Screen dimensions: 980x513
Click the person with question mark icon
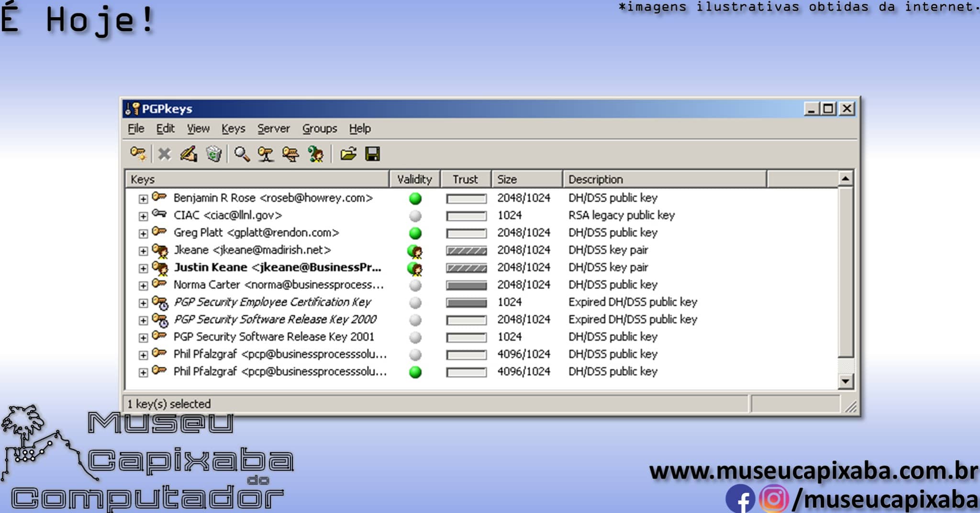pyautogui.click(x=316, y=154)
